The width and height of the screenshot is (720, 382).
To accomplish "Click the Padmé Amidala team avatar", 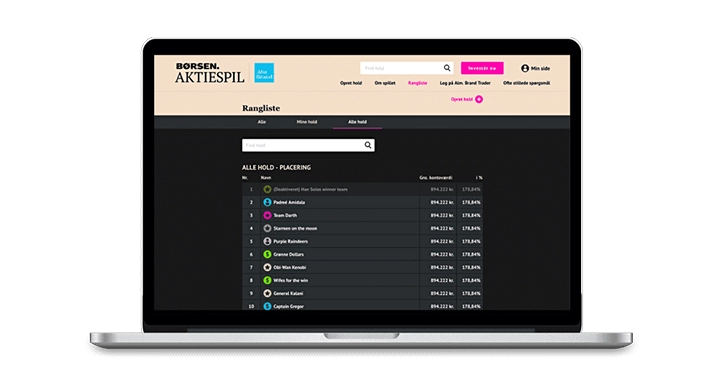I will [267, 202].
